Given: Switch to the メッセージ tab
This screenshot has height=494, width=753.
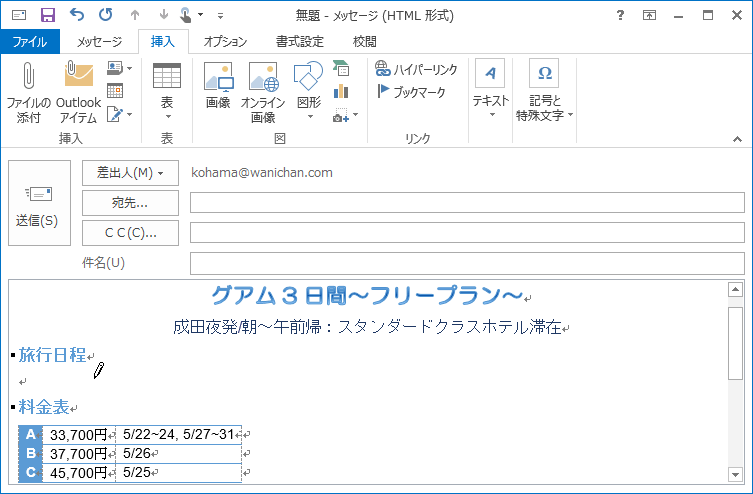Looking at the screenshot, I should click(x=99, y=42).
